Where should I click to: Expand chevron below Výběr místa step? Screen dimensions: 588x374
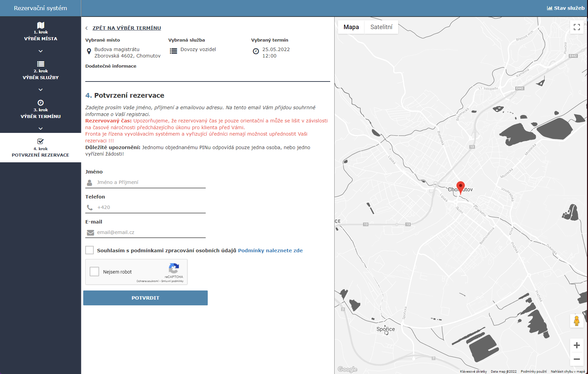[x=41, y=51]
